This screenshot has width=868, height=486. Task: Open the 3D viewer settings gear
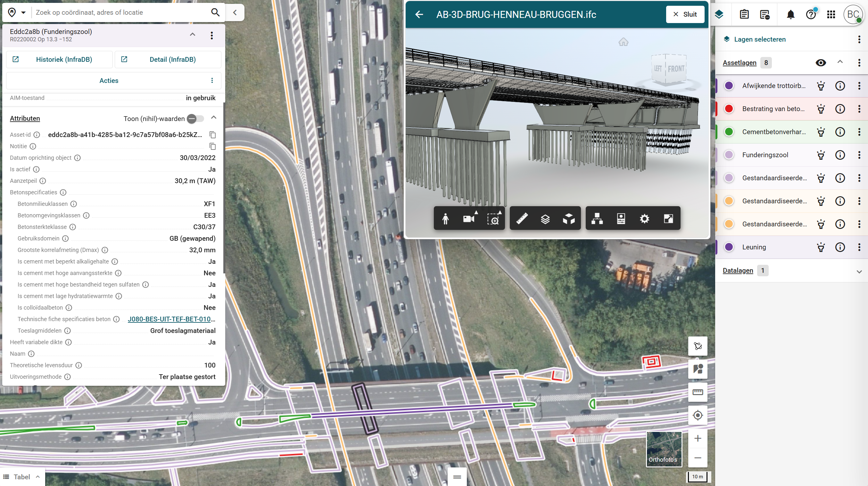pyautogui.click(x=644, y=219)
